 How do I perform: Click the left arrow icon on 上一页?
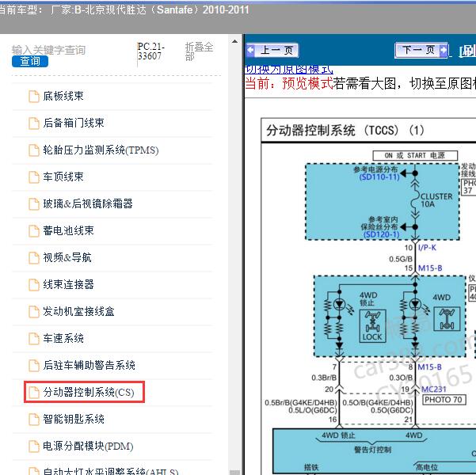[251, 50]
